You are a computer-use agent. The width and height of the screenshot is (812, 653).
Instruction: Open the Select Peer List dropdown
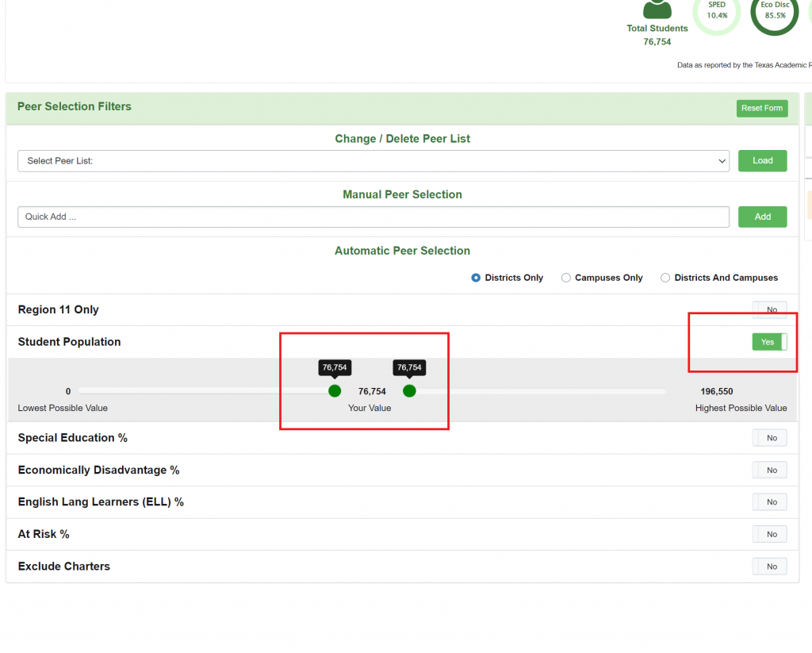373,161
